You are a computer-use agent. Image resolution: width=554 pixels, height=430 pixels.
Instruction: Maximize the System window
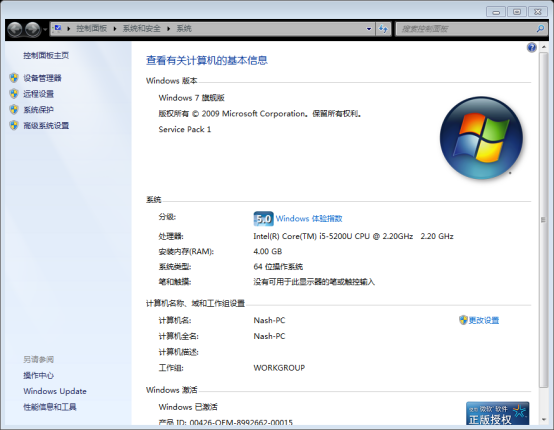[517, 12]
